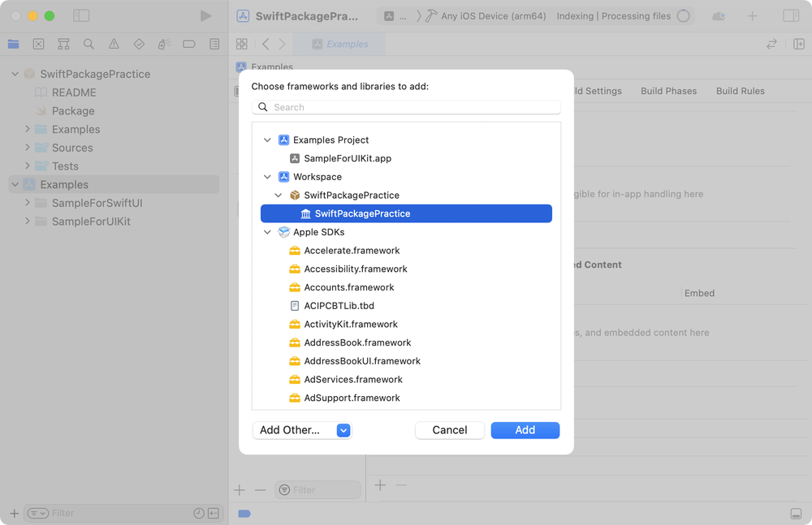Click the related items grid icon

click(241, 45)
